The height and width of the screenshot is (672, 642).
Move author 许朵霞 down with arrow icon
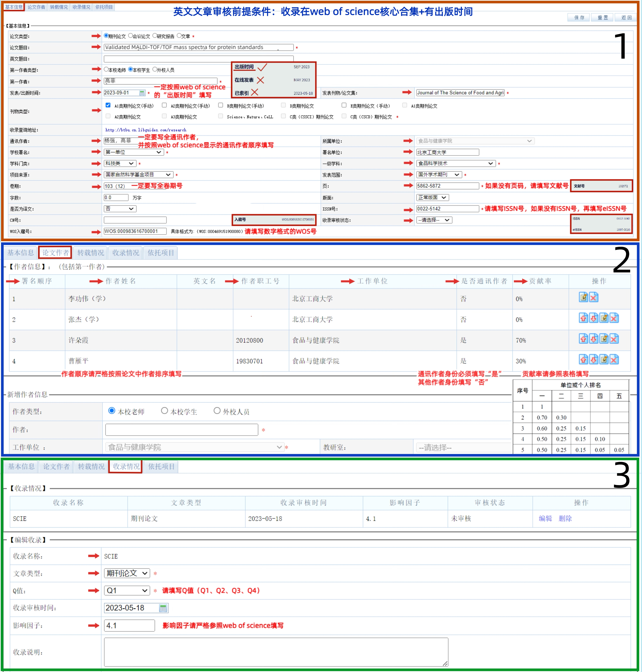pyautogui.click(x=594, y=339)
